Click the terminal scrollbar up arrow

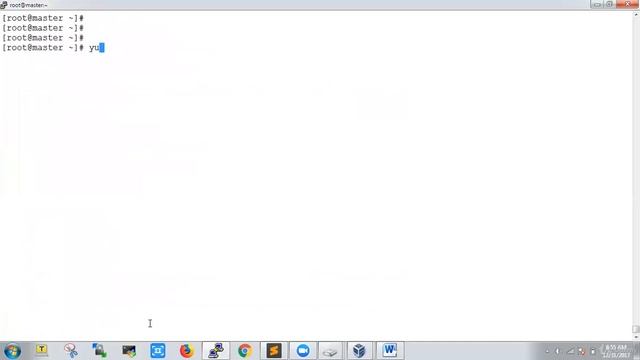click(636, 14)
